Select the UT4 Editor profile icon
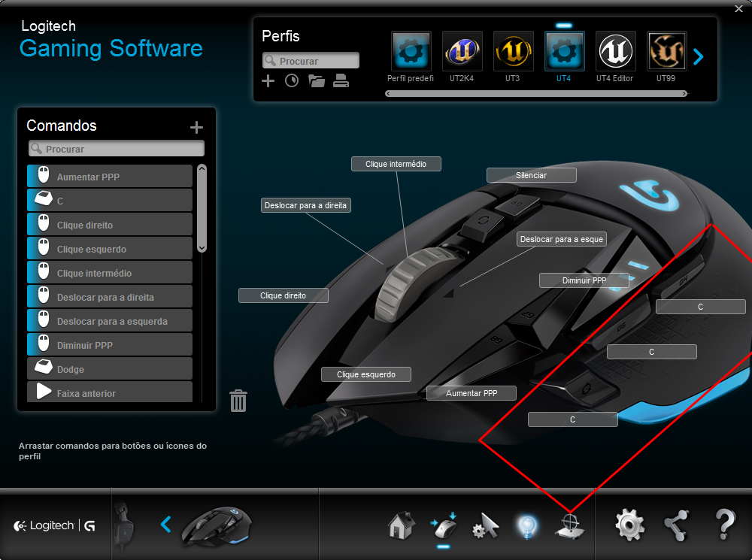The image size is (752, 560). tap(615, 51)
